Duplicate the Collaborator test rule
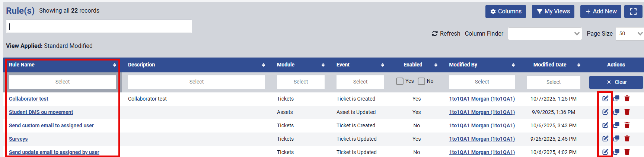 click(x=616, y=98)
